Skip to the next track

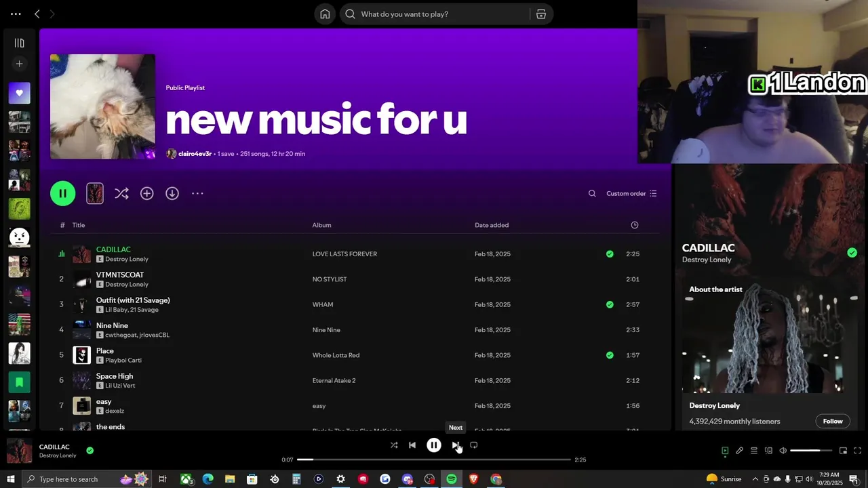click(x=455, y=445)
